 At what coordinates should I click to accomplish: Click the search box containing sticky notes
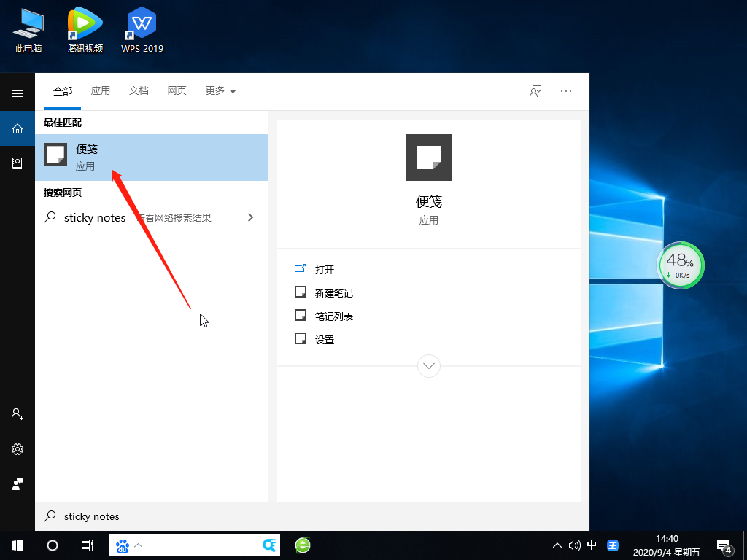point(292,516)
